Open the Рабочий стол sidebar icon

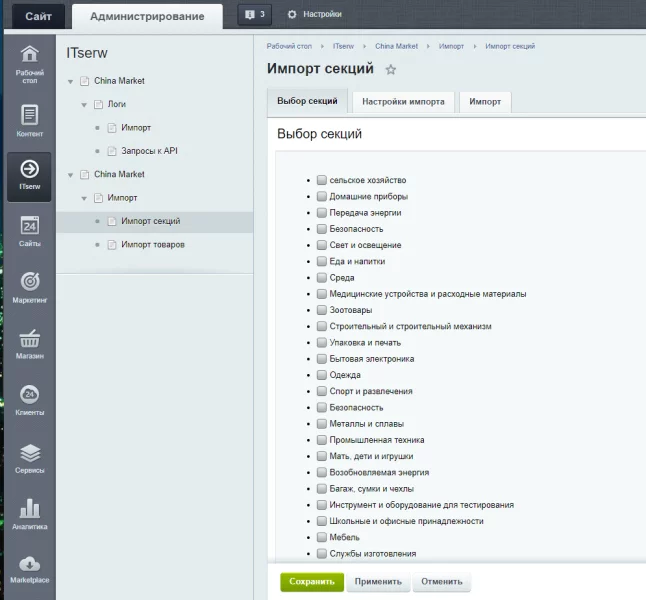click(29, 55)
